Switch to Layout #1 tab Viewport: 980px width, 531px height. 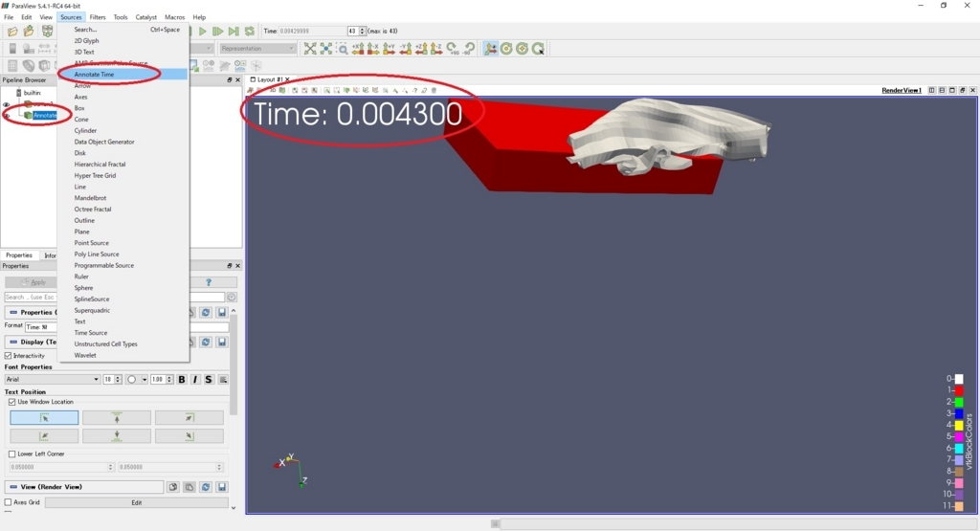(x=270, y=79)
